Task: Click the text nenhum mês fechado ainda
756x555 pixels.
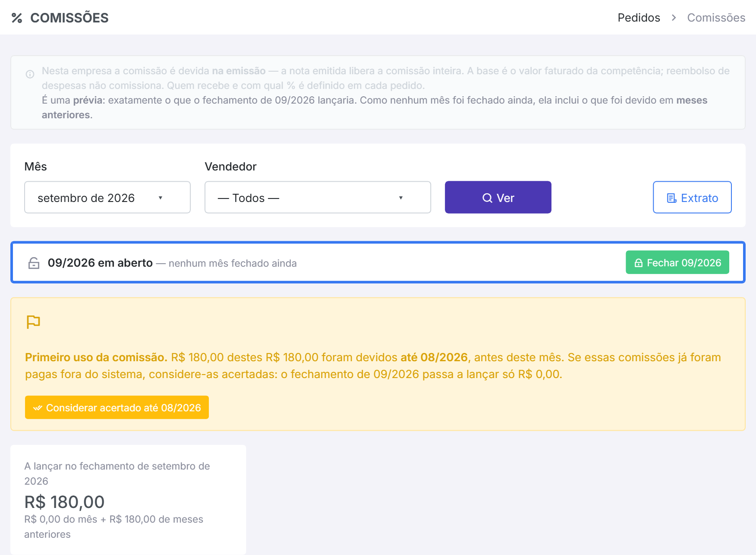Action: pos(233,263)
